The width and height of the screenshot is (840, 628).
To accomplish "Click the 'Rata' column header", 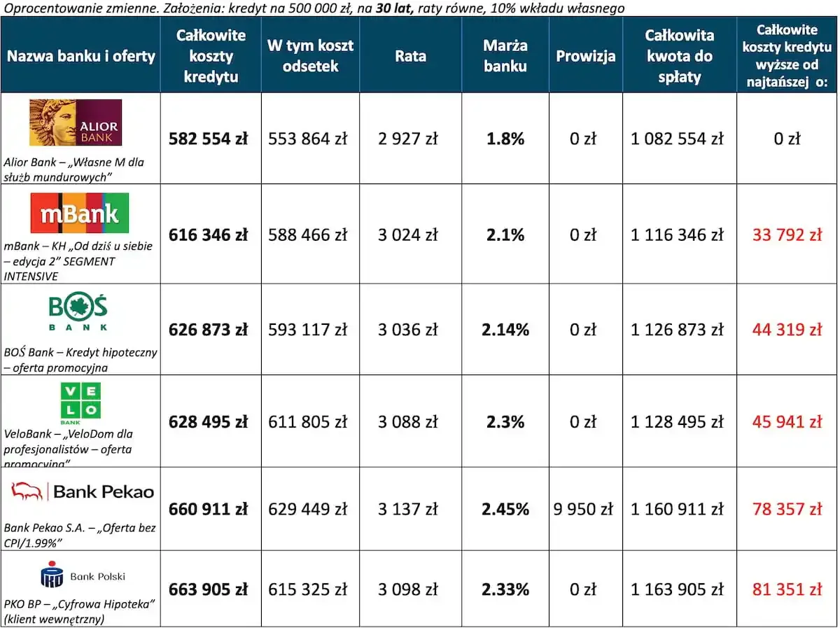I will (410, 56).
